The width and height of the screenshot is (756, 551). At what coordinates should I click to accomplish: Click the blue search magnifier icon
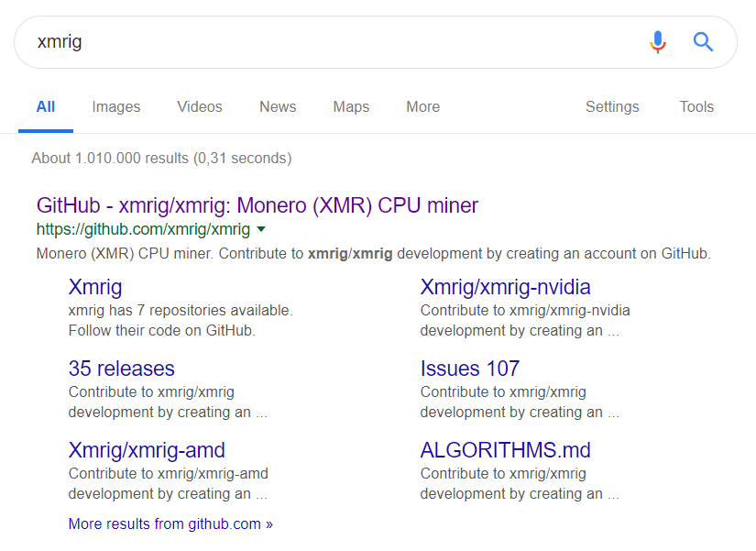(x=703, y=42)
